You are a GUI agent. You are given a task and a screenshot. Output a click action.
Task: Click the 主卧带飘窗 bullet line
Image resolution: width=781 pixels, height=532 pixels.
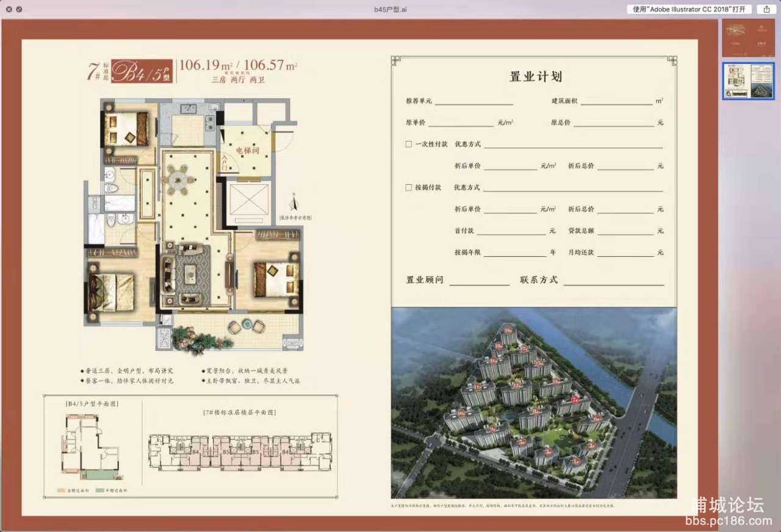click(x=250, y=381)
